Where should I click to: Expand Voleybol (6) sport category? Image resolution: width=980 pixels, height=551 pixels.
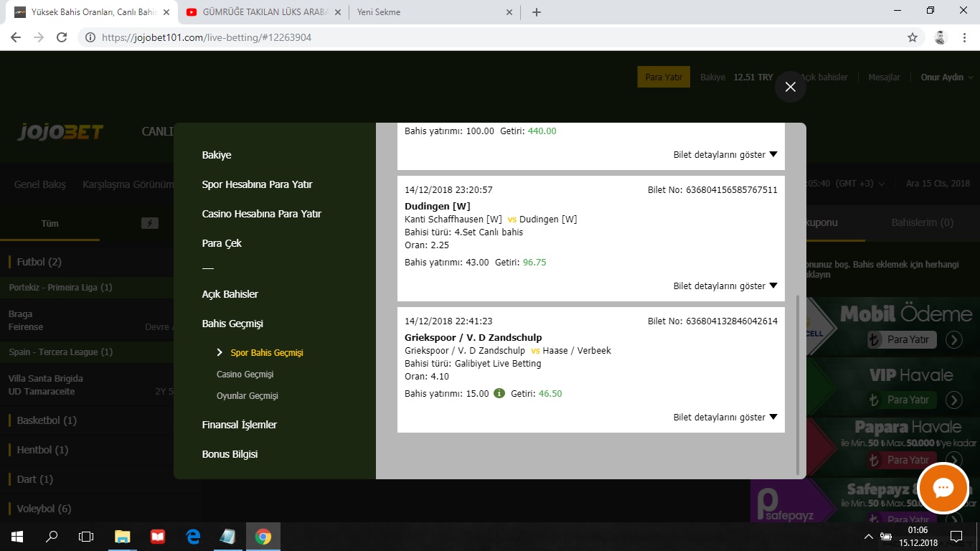[44, 509]
